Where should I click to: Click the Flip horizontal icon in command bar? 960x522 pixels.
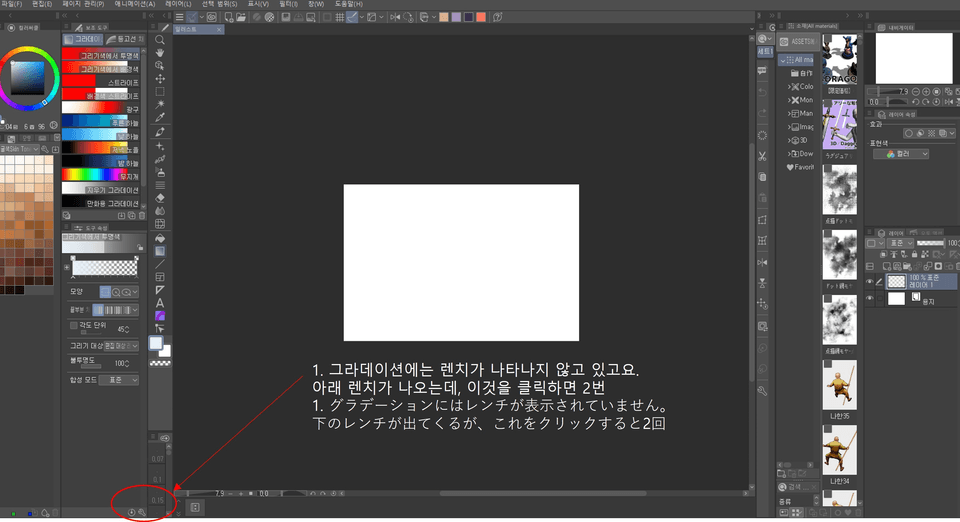click(x=395, y=17)
